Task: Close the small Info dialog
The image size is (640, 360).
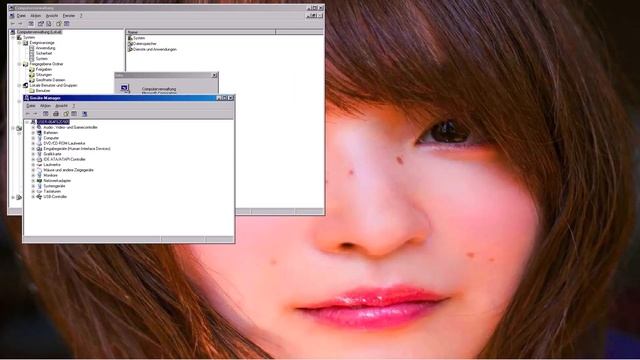Action: click(214, 76)
